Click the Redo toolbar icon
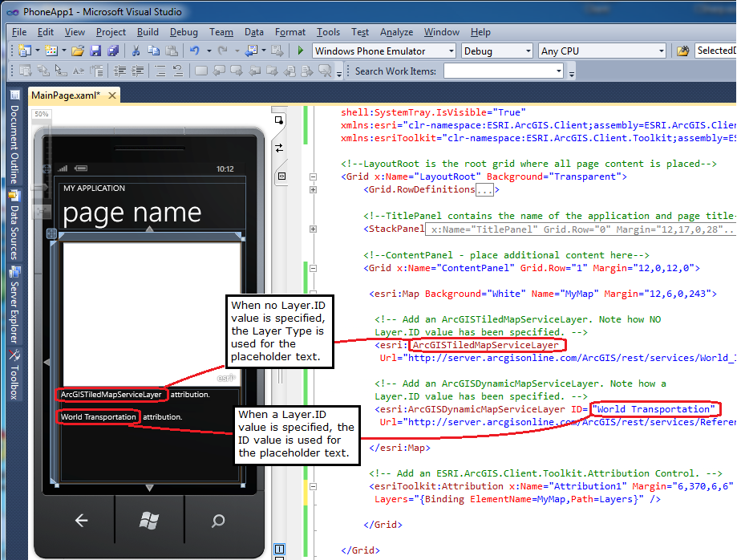 tap(223, 51)
